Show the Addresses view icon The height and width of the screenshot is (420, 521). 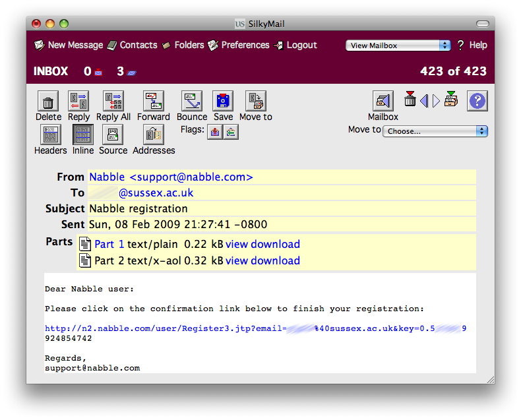click(154, 135)
